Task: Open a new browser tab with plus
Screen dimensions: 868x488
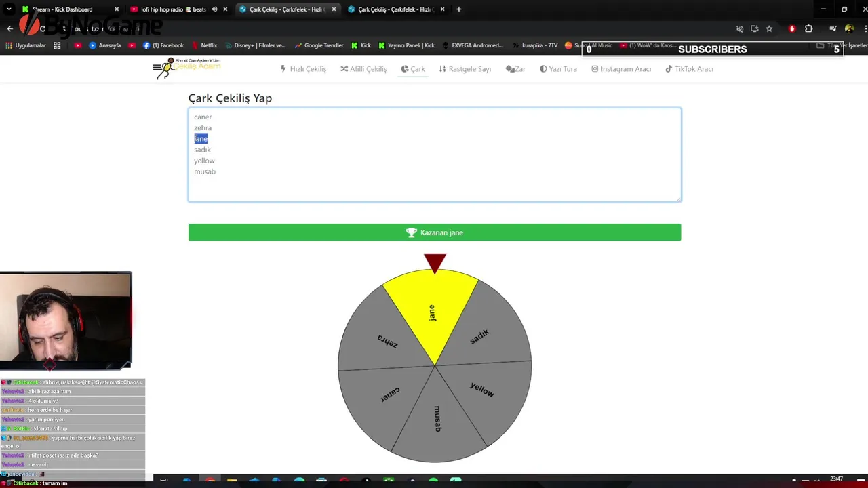Action: pyautogui.click(x=459, y=9)
